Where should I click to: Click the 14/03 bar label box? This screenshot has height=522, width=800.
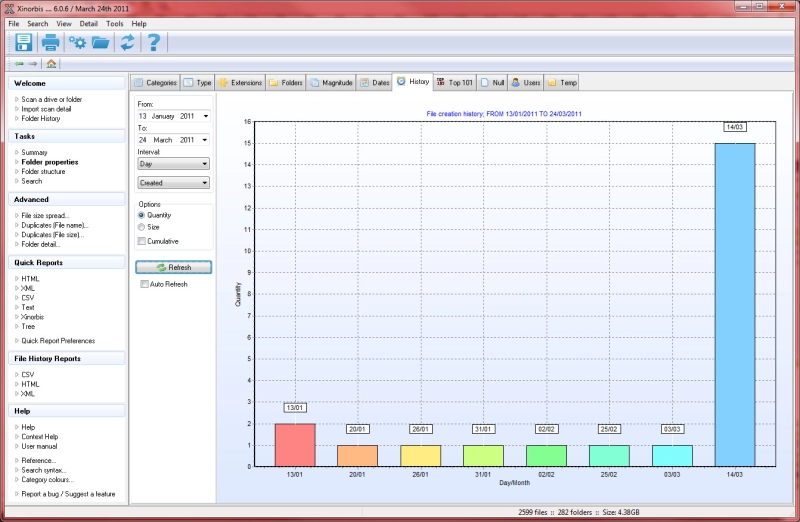(735, 127)
